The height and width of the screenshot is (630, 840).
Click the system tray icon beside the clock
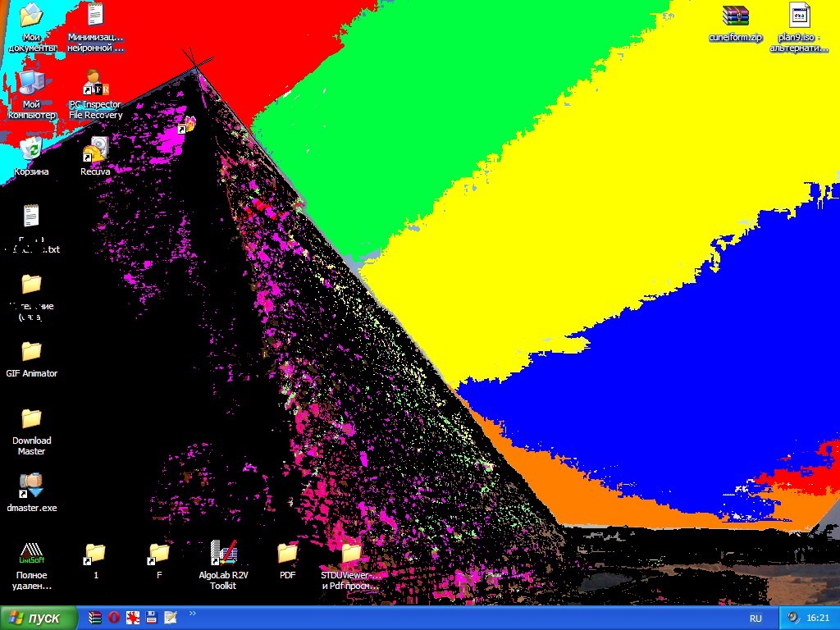point(793,617)
